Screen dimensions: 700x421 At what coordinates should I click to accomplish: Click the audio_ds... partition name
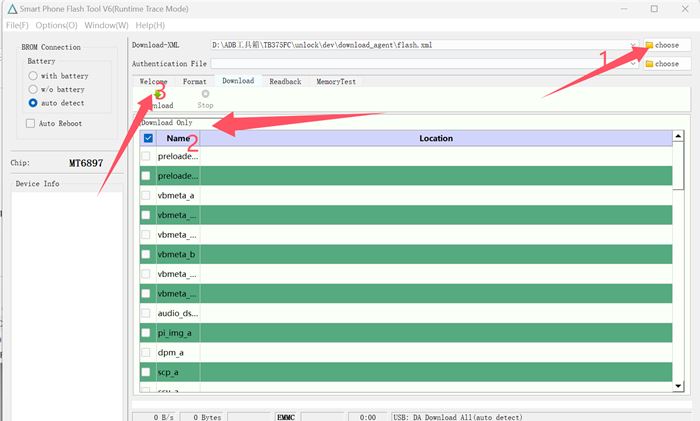(x=178, y=313)
